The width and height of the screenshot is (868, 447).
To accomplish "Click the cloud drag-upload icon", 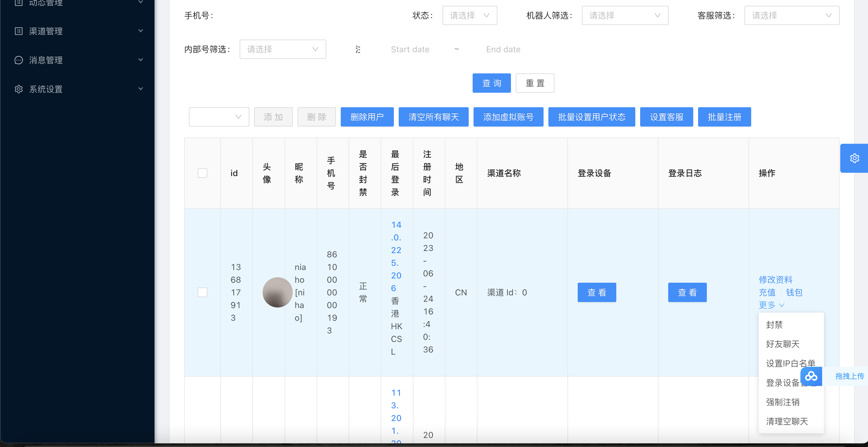I will click(x=811, y=376).
